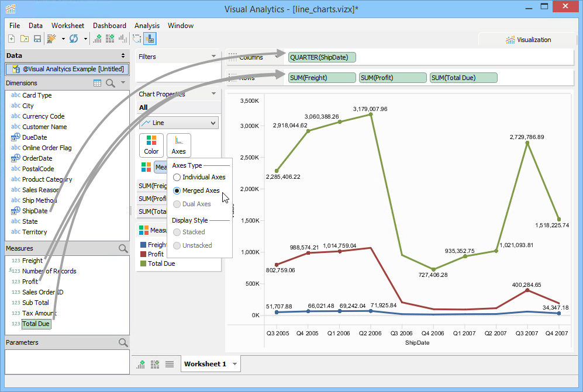This screenshot has height=392, width=583.
Task: Click the data connection plug icon
Action: (51, 39)
